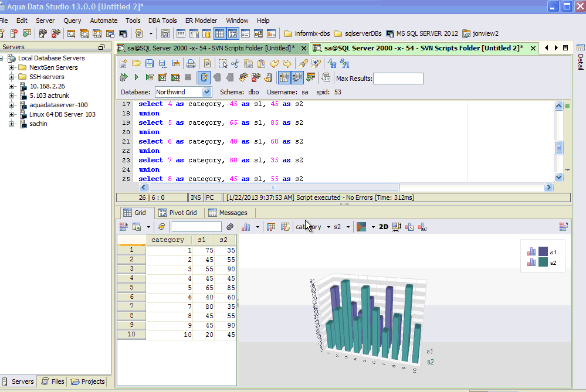Toggle the s2 series in chart legend

pos(542,263)
